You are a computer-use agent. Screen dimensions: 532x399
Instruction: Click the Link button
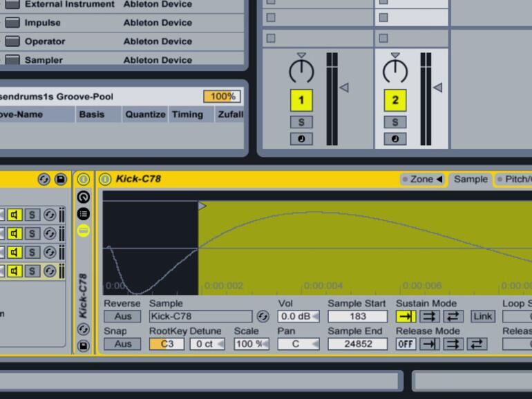482,317
